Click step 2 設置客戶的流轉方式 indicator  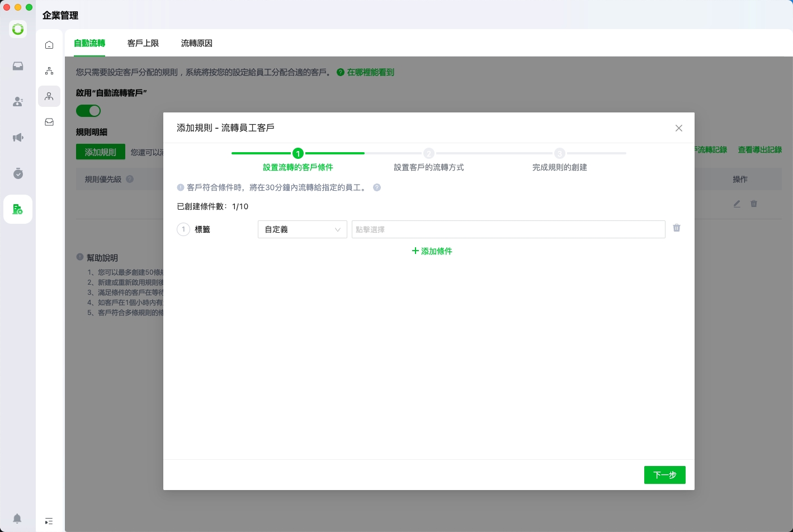429,154
